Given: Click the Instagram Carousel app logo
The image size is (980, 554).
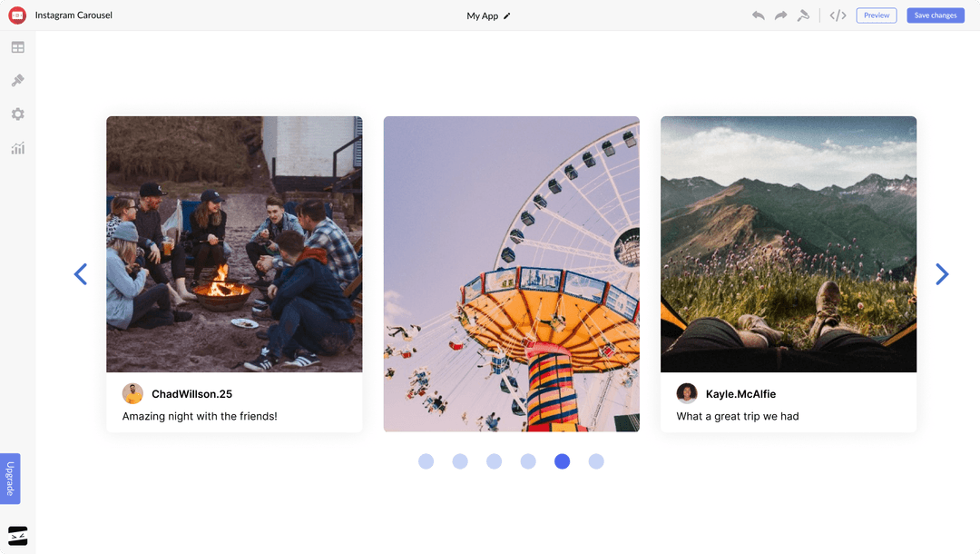Looking at the screenshot, I should coord(16,15).
